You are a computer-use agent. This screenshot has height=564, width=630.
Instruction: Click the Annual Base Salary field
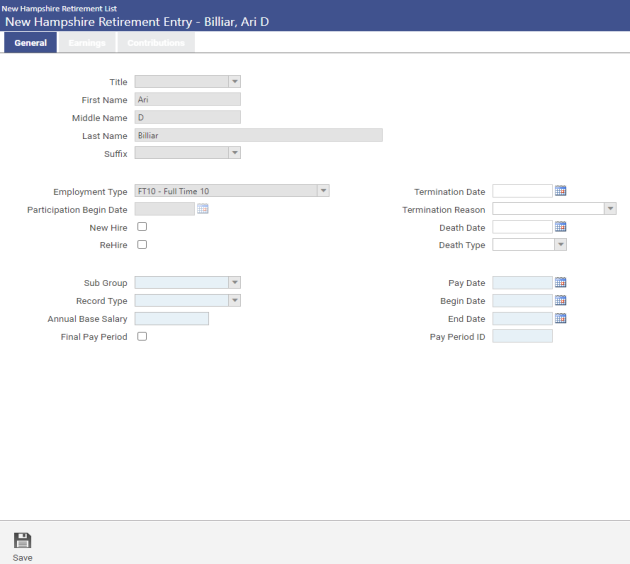point(171,319)
